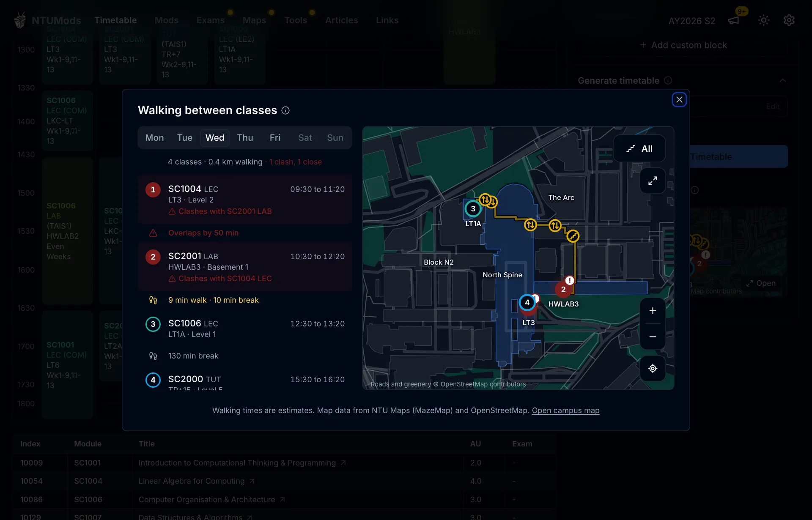Open the Links nav item
Screen dimensions: 812x520
[387, 20]
